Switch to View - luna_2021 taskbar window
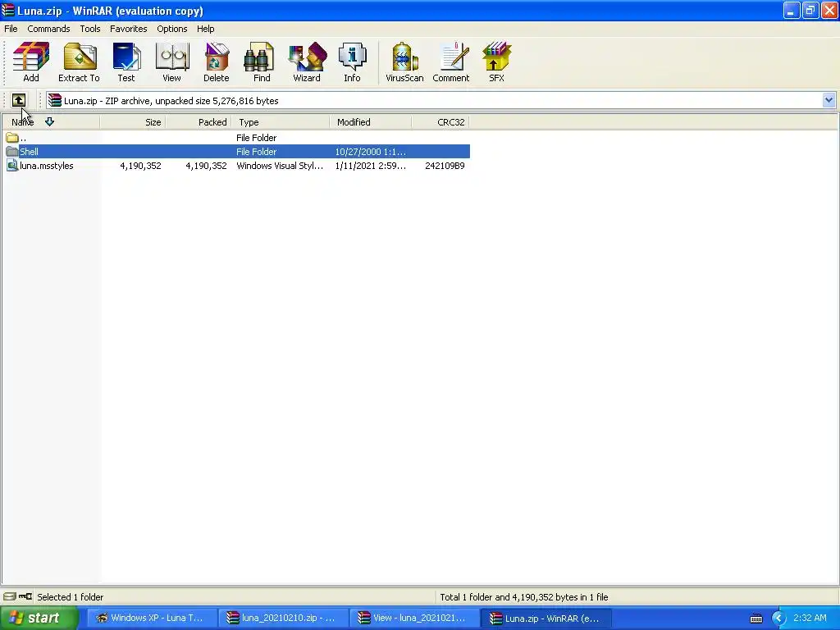This screenshot has width=840, height=630. point(413,619)
